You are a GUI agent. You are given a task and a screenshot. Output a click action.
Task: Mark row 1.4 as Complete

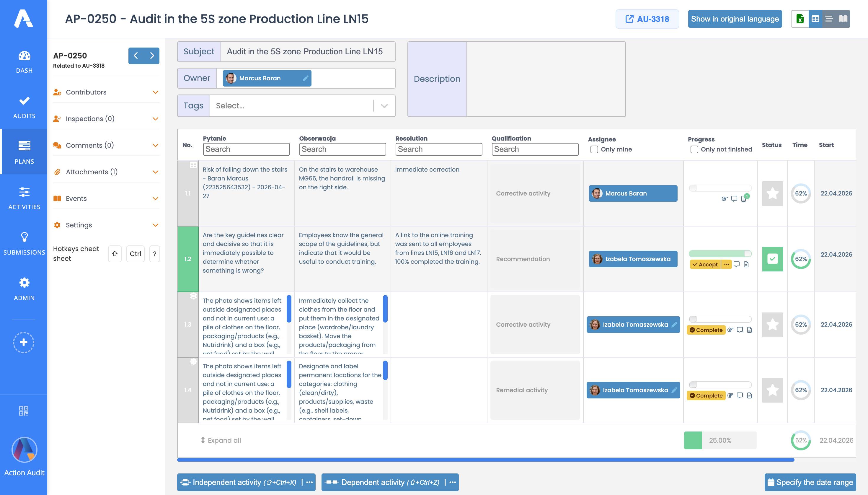pyautogui.click(x=706, y=395)
